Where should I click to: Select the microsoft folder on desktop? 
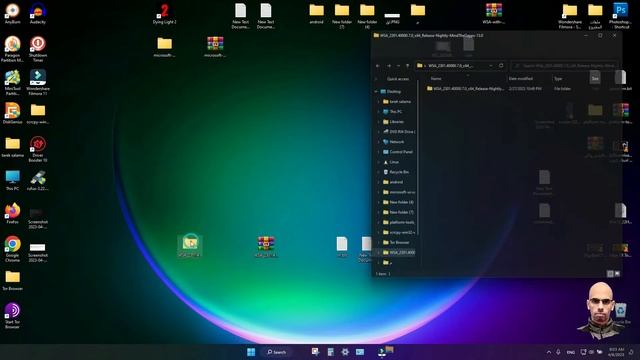click(164, 47)
